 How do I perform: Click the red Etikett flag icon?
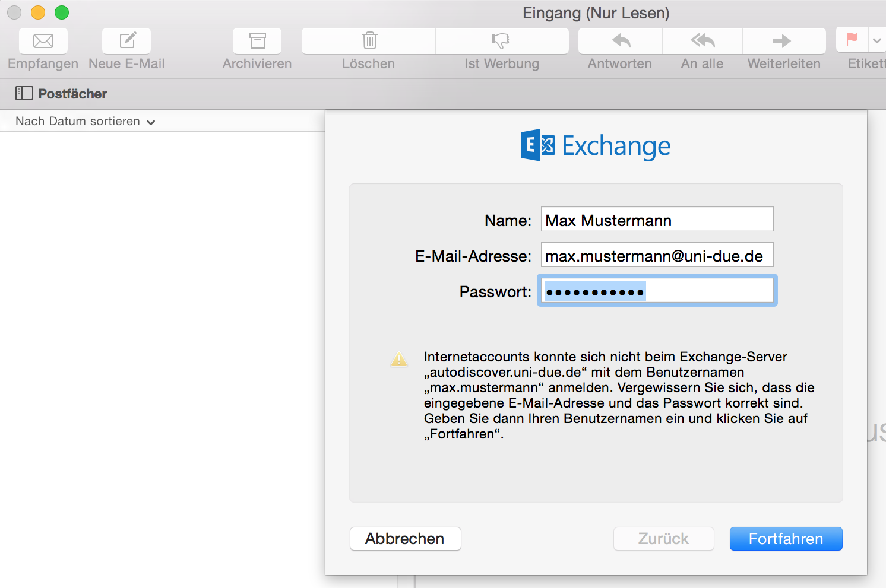pos(851,41)
